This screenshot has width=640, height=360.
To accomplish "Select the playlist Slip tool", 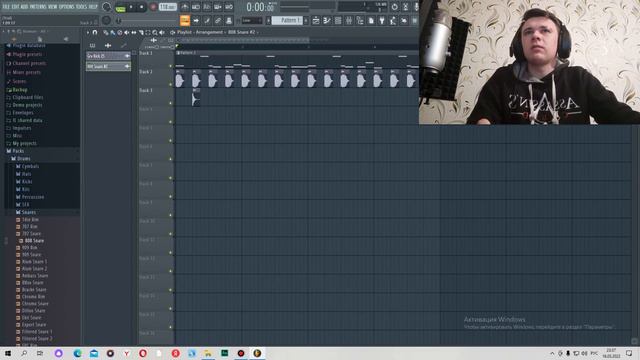I will [134, 32].
